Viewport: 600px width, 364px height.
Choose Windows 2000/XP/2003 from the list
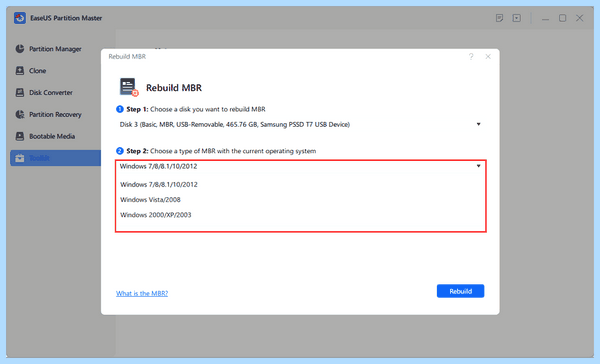[x=300, y=215]
